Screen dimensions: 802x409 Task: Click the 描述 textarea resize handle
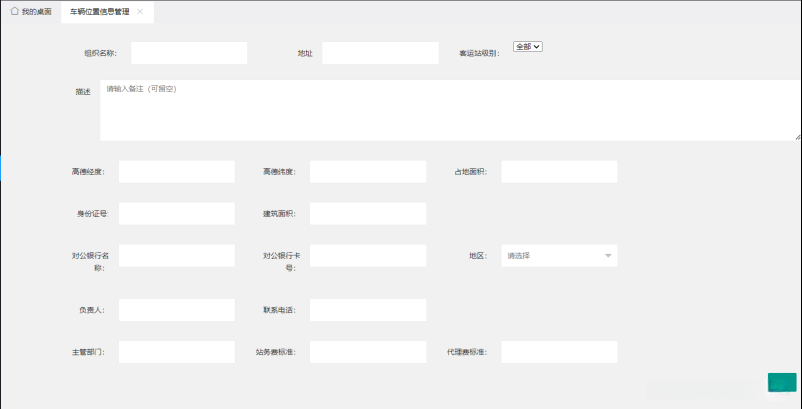click(x=797, y=136)
